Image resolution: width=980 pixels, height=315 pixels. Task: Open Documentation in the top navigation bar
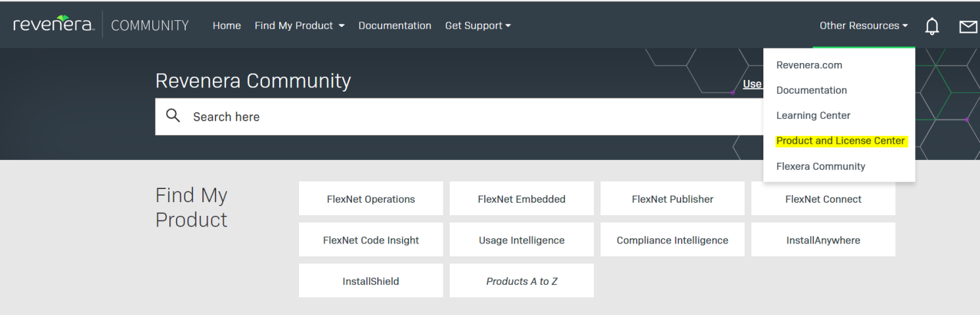coord(395,26)
